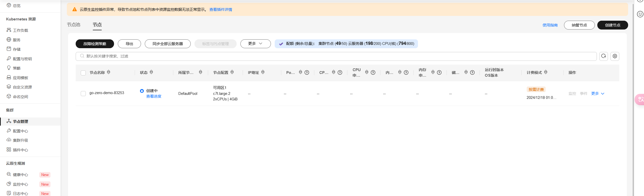644x196 pixels.
Task: Show help for CPU 申... column
Action: click(x=373, y=73)
